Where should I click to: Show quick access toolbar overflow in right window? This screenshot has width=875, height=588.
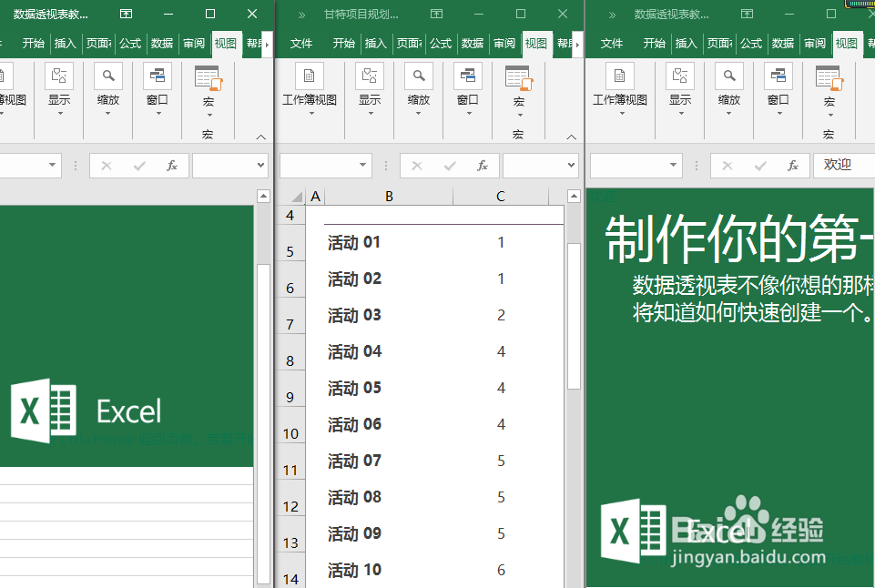point(612,15)
